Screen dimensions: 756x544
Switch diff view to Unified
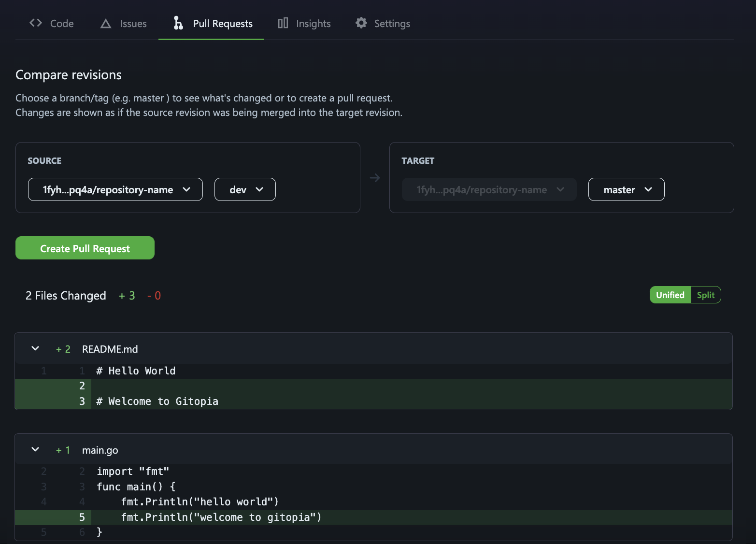click(x=670, y=295)
